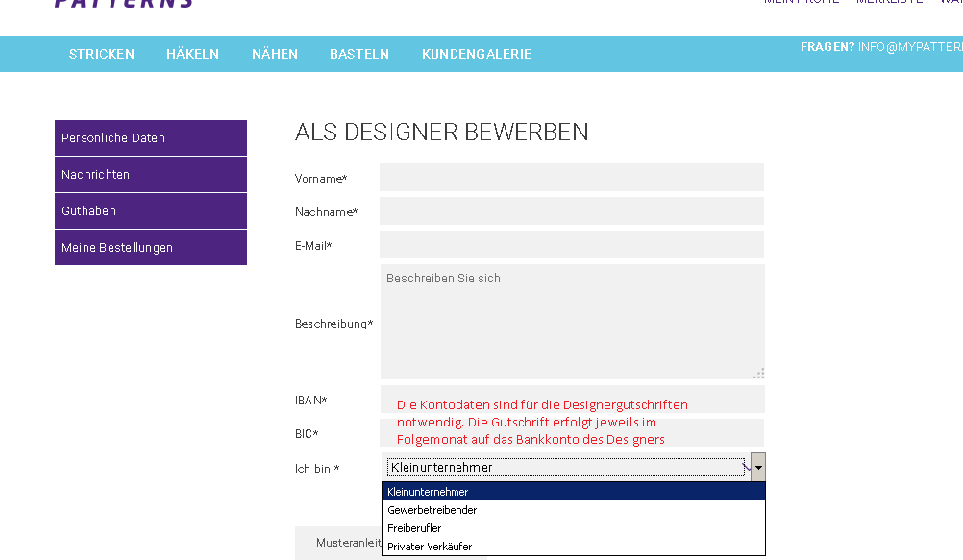Choose Gewerbetreibender from the dropdown list
963x560 pixels.
432,510
